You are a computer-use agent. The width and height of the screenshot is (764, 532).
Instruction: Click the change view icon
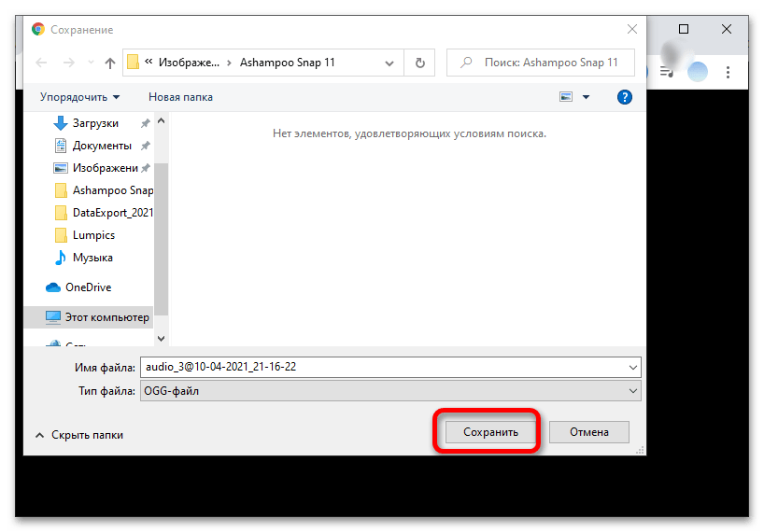(565, 97)
